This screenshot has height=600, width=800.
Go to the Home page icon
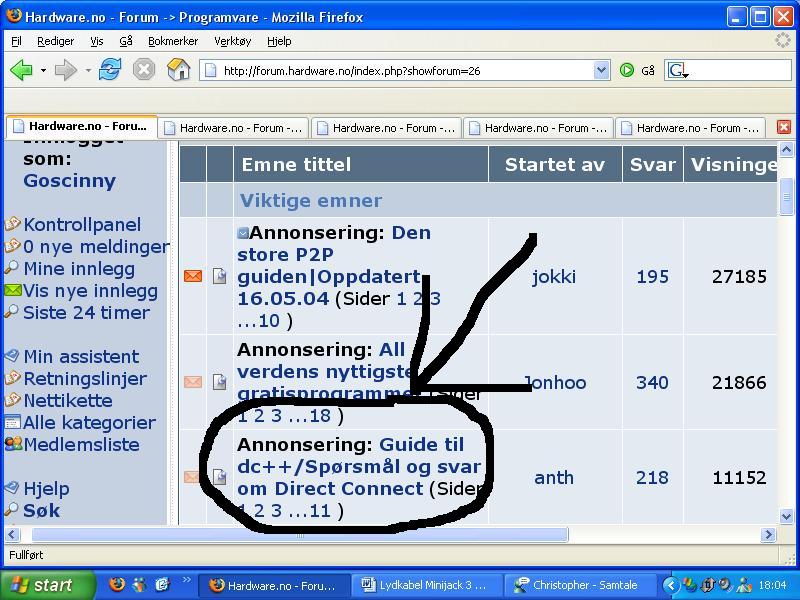tap(178, 69)
